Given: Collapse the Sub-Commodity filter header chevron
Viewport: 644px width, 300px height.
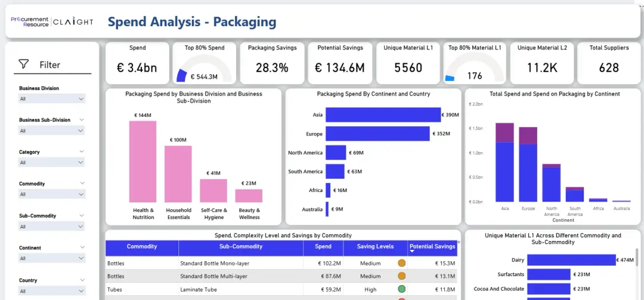Looking at the screenshot, I should click(x=82, y=215).
